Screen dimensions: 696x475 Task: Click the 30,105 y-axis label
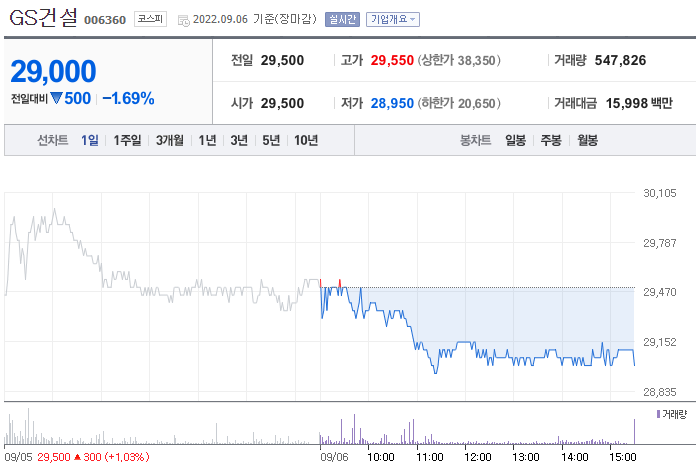point(660,193)
